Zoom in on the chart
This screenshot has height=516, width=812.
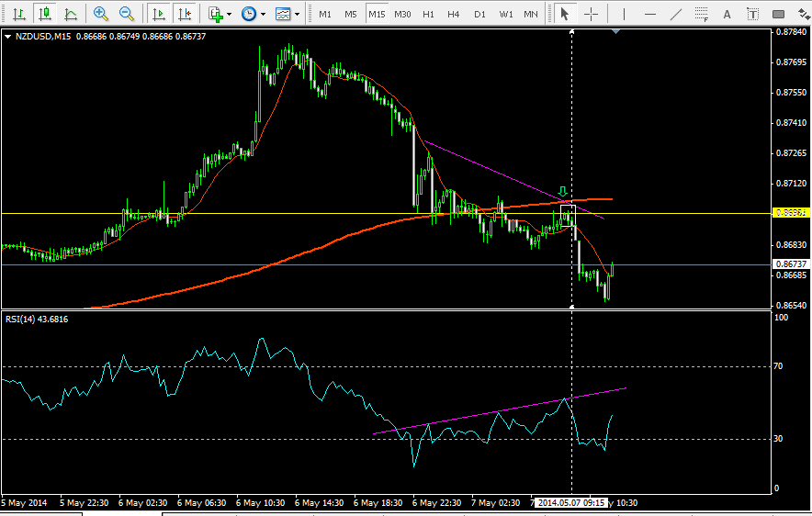click(x=101, y=14)
